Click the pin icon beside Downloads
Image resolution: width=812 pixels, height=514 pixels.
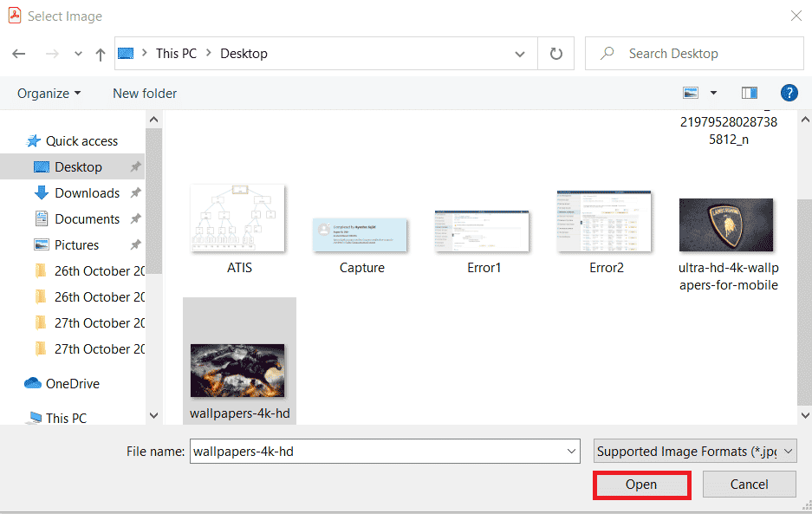[136, 192]
